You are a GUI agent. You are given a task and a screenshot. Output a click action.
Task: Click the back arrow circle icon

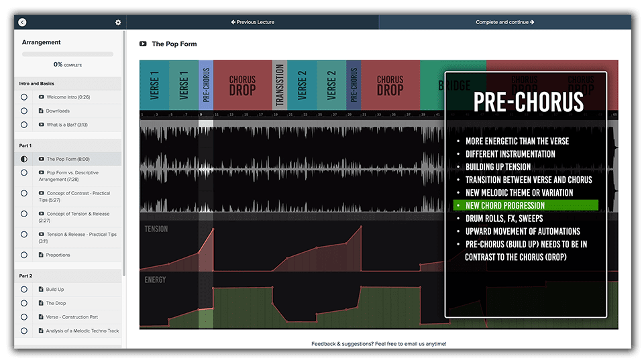click(x=22, y=22)
